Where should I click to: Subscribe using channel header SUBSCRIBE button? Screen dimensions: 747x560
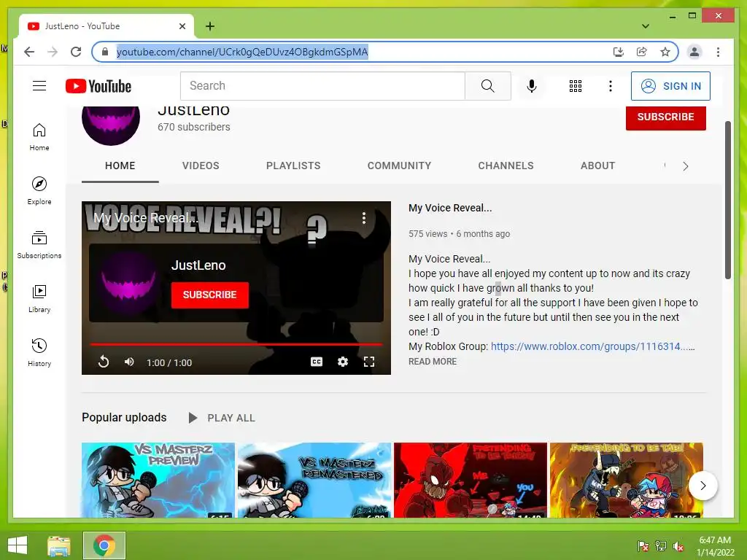pyautogui.click(x=665, y=117)
